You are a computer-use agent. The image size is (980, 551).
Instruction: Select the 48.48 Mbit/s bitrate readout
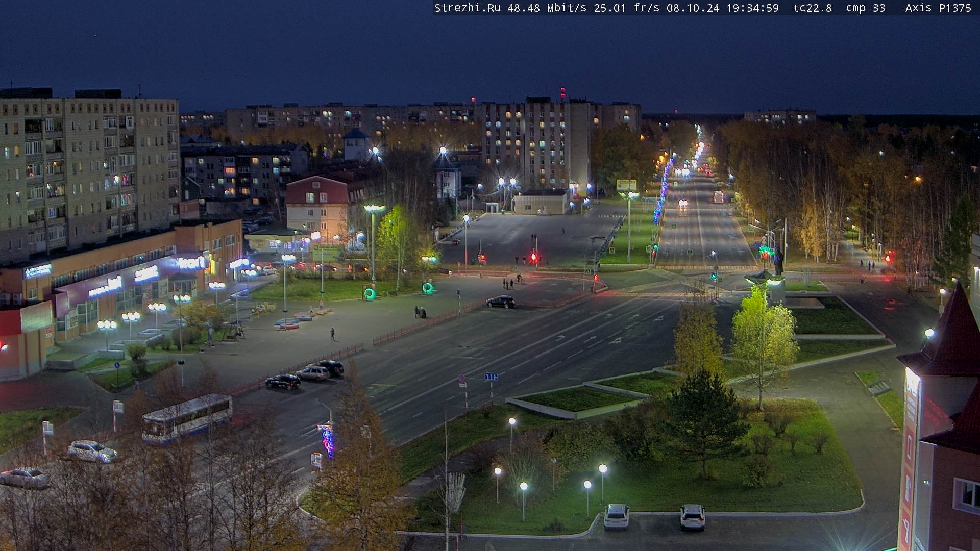click(547, 8)
